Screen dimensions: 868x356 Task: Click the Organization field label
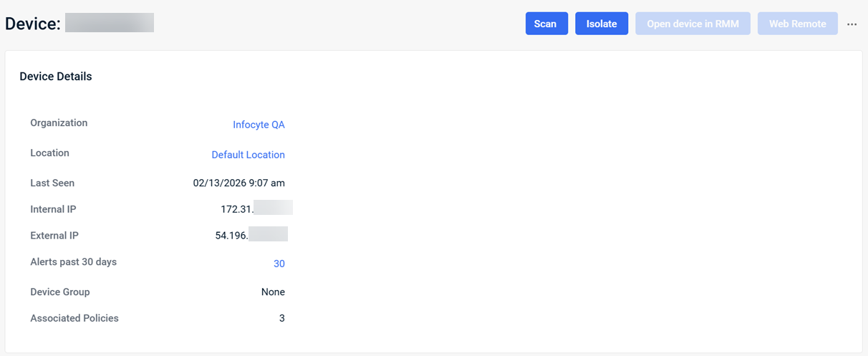pyautogui.click(x=59, y=123)
